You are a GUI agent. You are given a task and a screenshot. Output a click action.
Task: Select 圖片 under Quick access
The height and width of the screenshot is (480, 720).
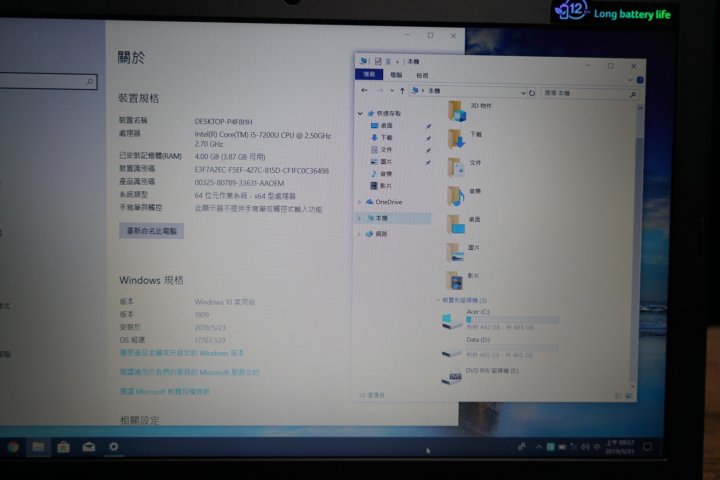386,162
